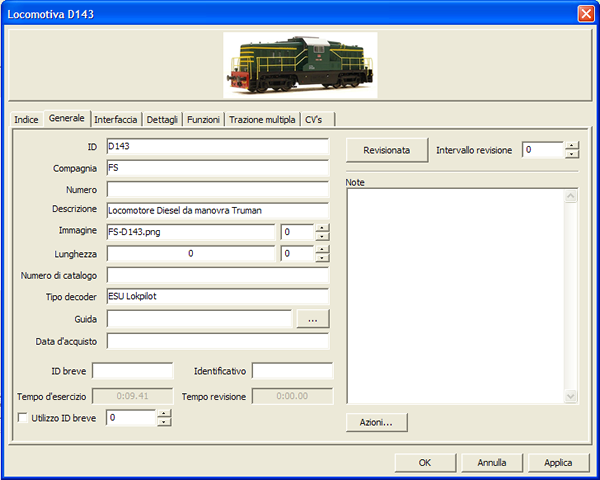Open the CV's tab
The image size is (600, 480).
[x=313, y=119]
